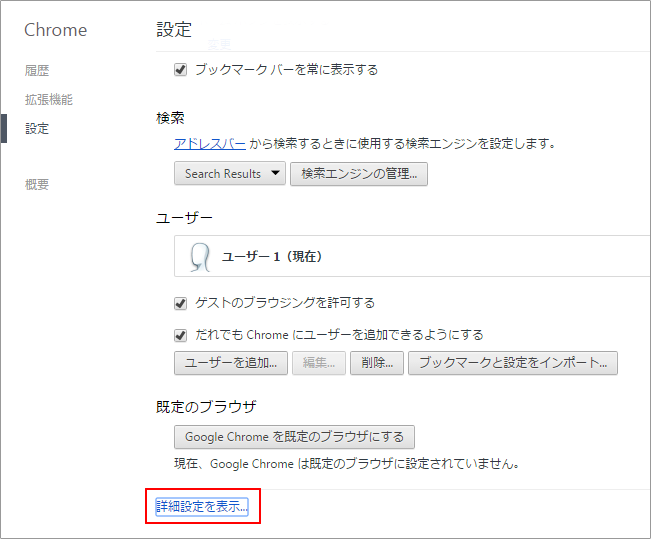
Task: Click the 検索 section heading
Action: [170, 118]
